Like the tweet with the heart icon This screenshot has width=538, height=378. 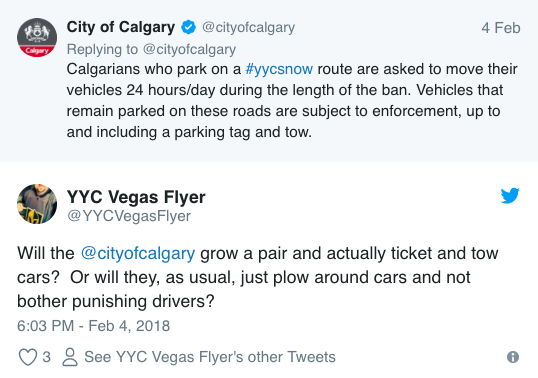pos(27,357)
